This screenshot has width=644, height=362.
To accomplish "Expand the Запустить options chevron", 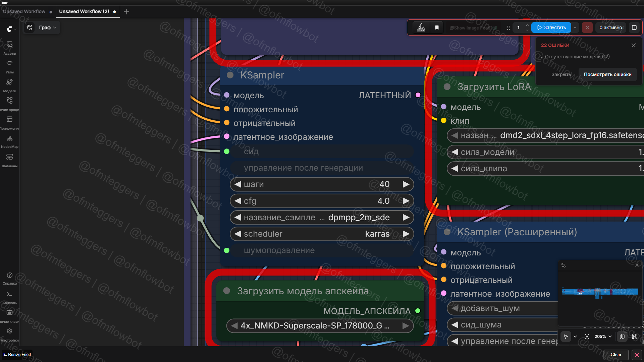I will [575, 27].
